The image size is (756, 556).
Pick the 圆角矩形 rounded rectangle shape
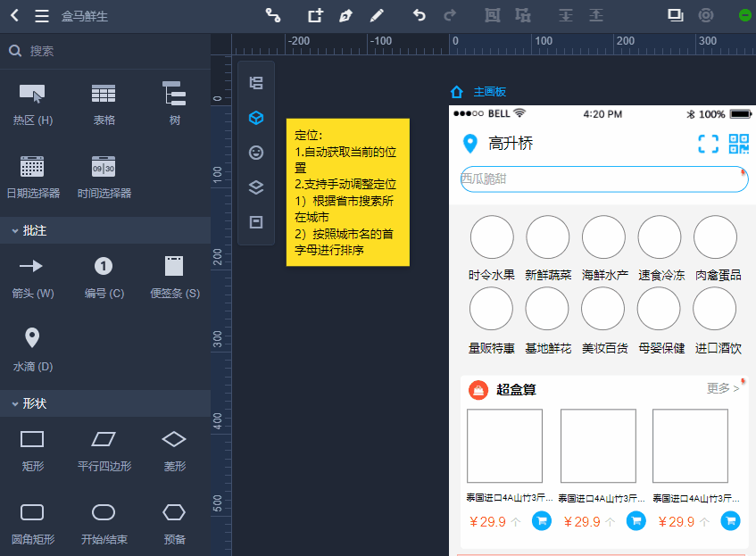point(33,524)
